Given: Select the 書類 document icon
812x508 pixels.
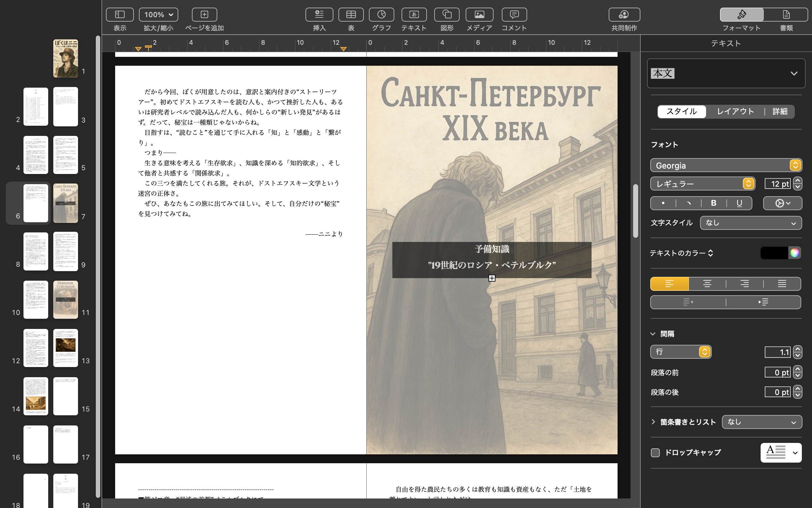Looking at the screenshot, I should [786, 15].
